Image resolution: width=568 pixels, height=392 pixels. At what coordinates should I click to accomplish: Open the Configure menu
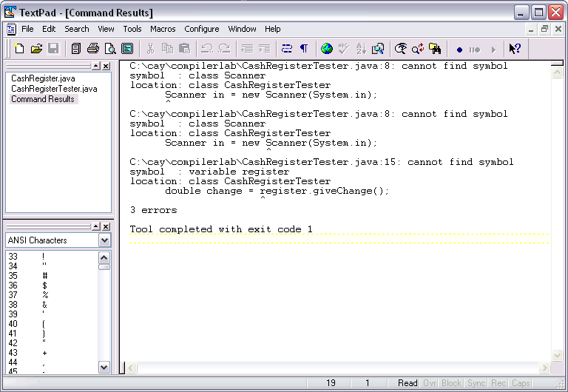click(x=201, y=29)
